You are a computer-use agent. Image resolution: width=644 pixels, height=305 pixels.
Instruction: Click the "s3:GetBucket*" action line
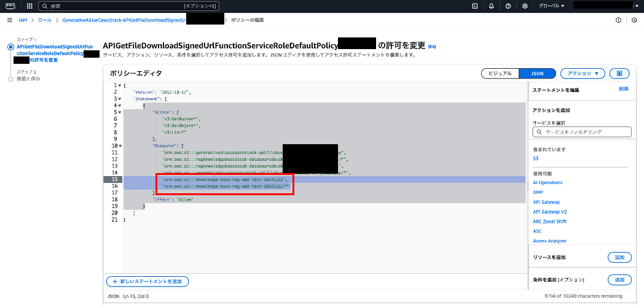coord(181,119)
